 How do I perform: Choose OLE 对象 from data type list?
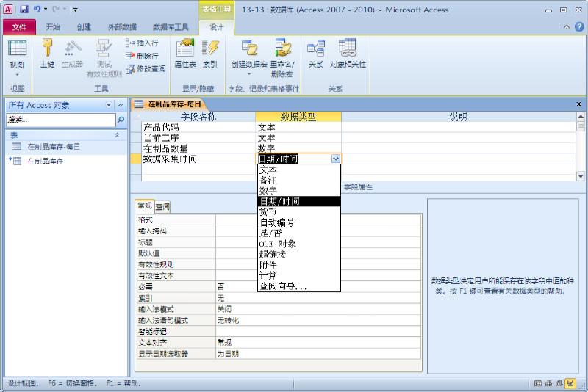(x=299, y=244)
